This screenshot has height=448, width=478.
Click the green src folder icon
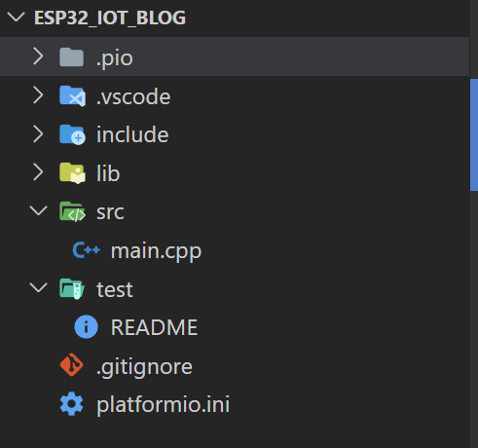(73, 211)
